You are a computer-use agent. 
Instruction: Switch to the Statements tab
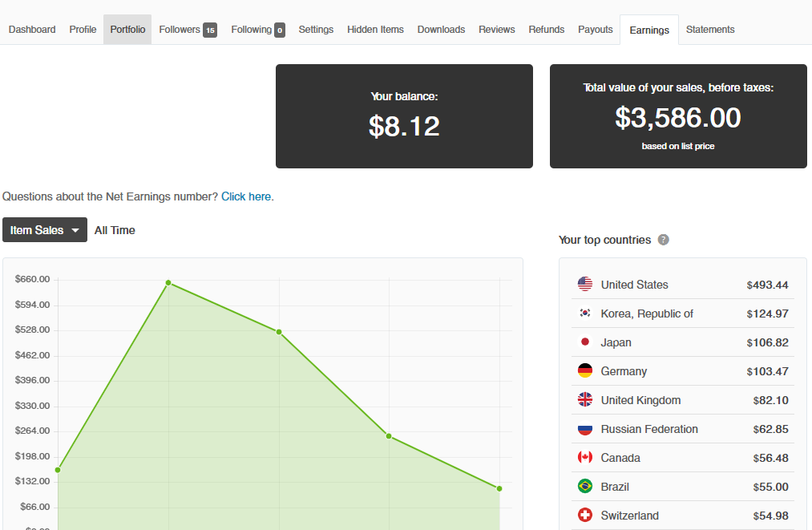[x=710, y=30]
